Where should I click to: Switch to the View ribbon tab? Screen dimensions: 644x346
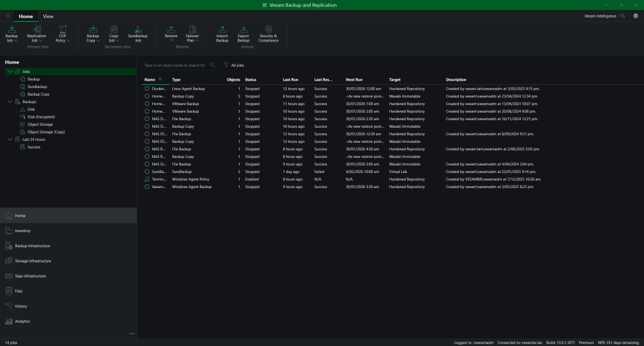pos(48,16)
